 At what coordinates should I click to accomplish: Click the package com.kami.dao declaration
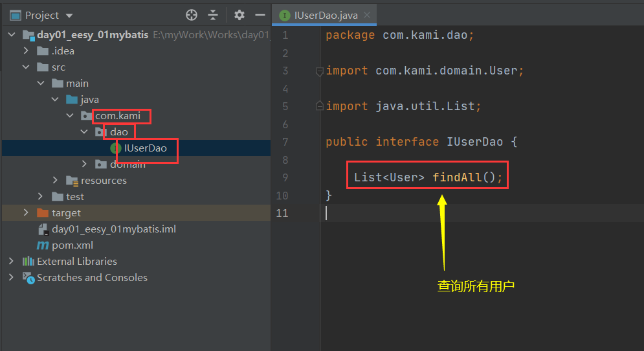click(399, 36)
